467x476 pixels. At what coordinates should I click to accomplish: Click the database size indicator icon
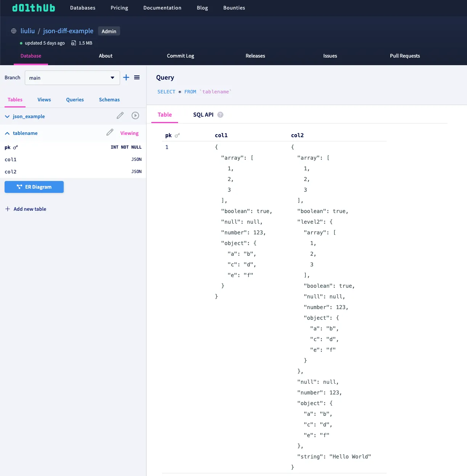point(74,43)
